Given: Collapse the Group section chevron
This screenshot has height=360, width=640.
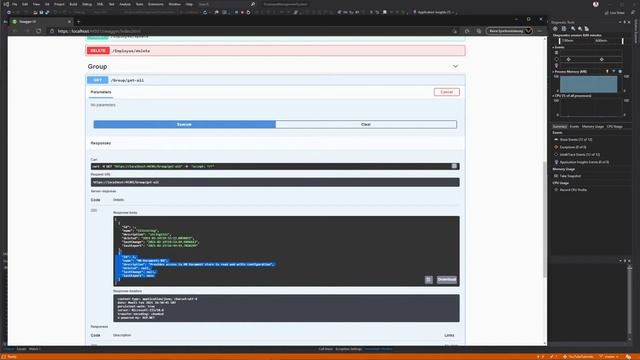Looking at the screenshot, I should [x=455, y=66].
